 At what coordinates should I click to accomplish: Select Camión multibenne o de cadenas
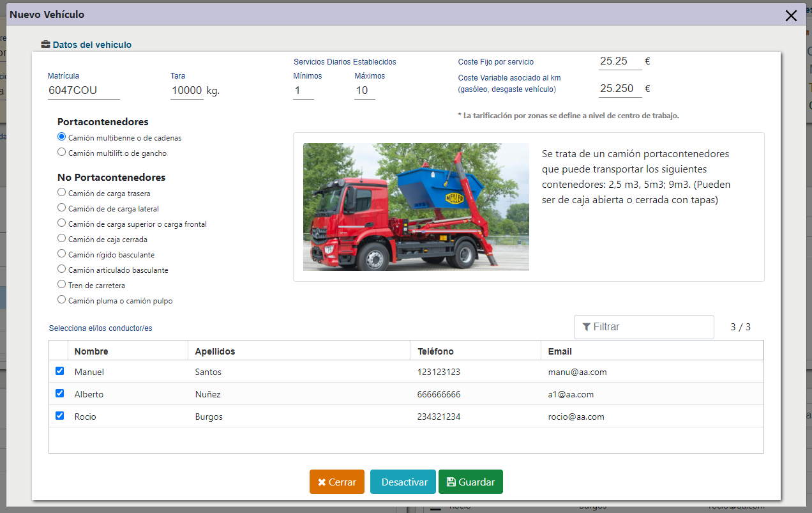point(62,137)
